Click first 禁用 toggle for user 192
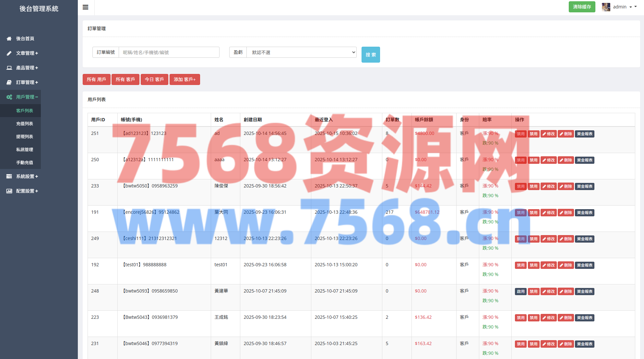This screenshot has height=359, width=644. (x=520, y=265)
